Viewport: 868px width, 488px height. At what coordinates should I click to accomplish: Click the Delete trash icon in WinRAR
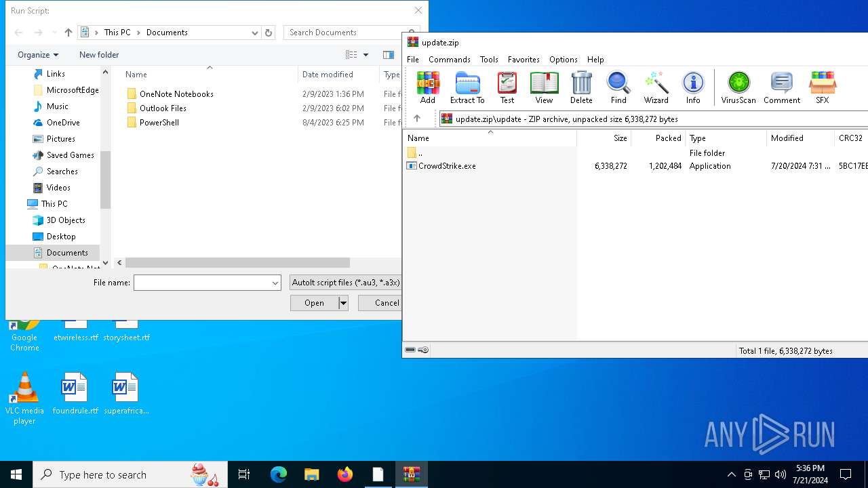[x=581, y=88]
